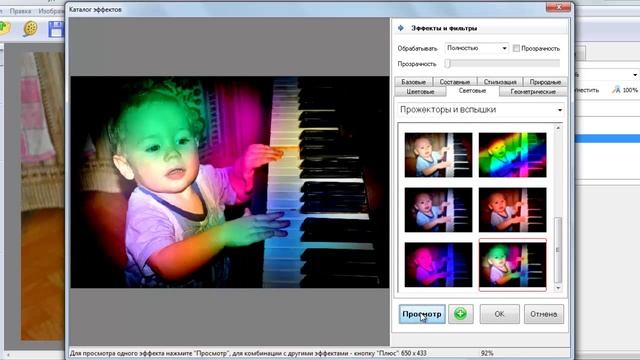Screen dimensions: 640x360
Task: Select the Световые tab
Action: click(x=472, y=91)
